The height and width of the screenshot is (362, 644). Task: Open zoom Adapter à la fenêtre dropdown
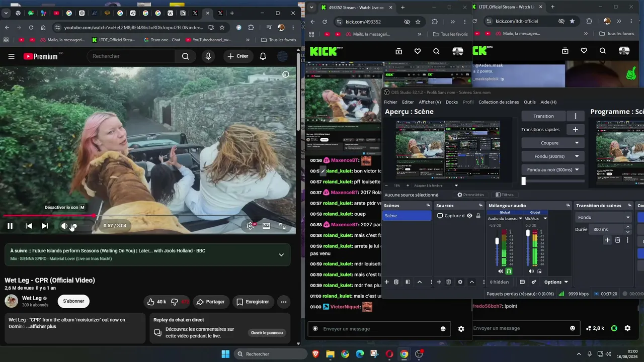[x=436, y=186]
